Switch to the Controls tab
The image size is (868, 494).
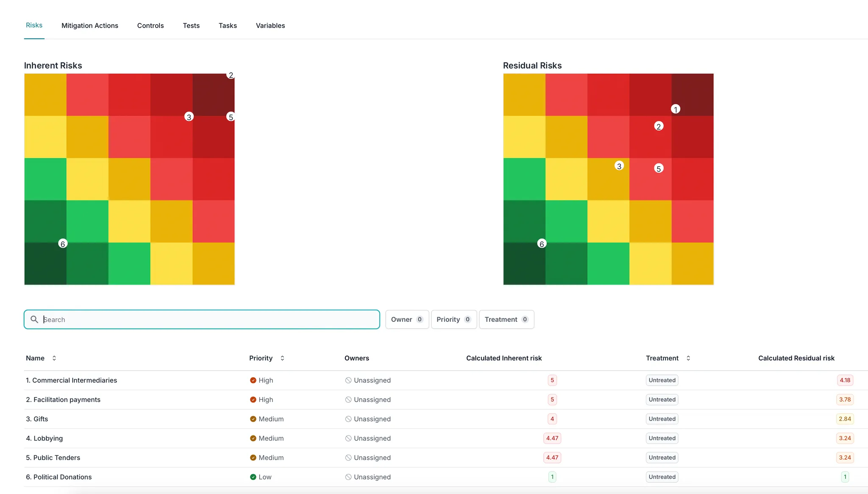(x=150, y=25)
